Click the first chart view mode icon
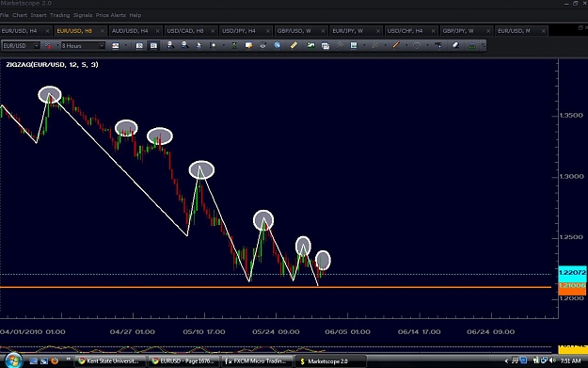This screenshot has height=368, width=588. point(139,46)
